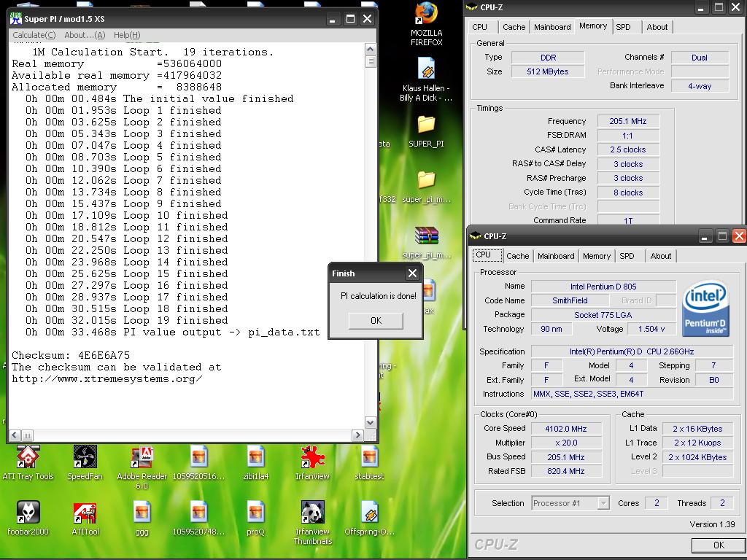Open the Help menu in Super PI
The width and height of the screenshot is (747, 560).
point(127,35)
